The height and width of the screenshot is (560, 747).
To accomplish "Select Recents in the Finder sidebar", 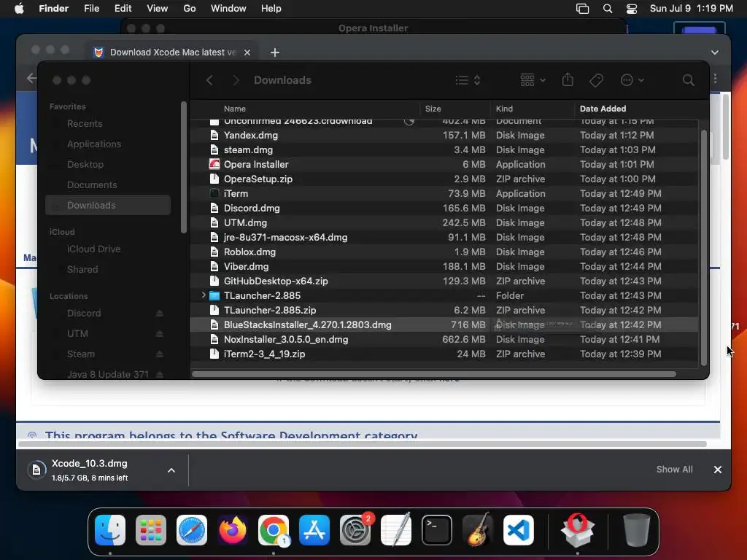I will (85, 124).
